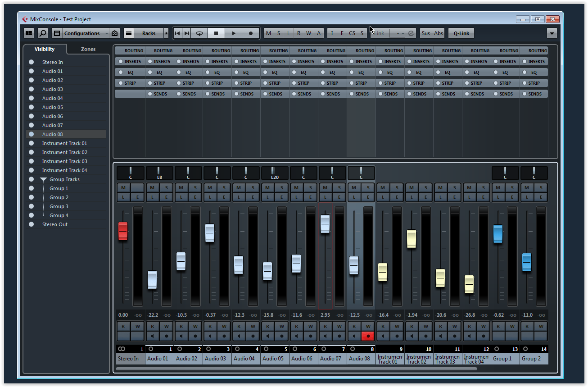Click the search magnifier icon in toolbar
Viewport: 588px width, 387px height.
click(x=42, y=33)
